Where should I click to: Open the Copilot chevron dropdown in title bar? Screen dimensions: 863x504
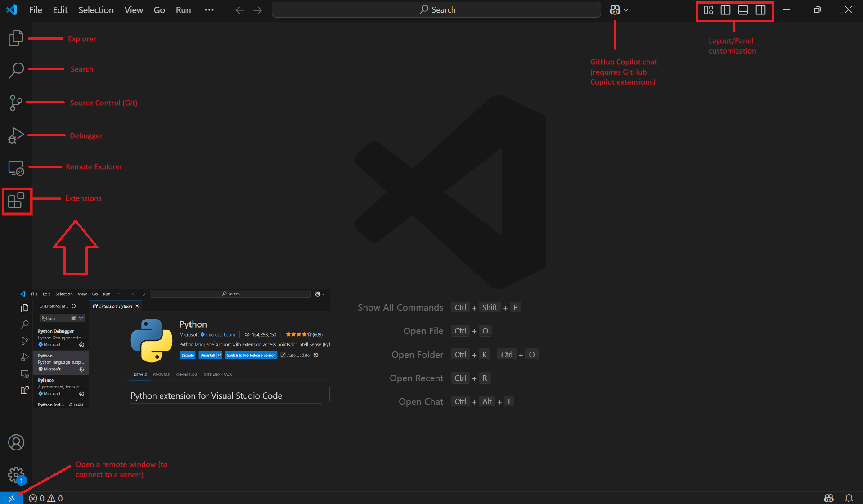pyautogui.click(x=625, y=9)
